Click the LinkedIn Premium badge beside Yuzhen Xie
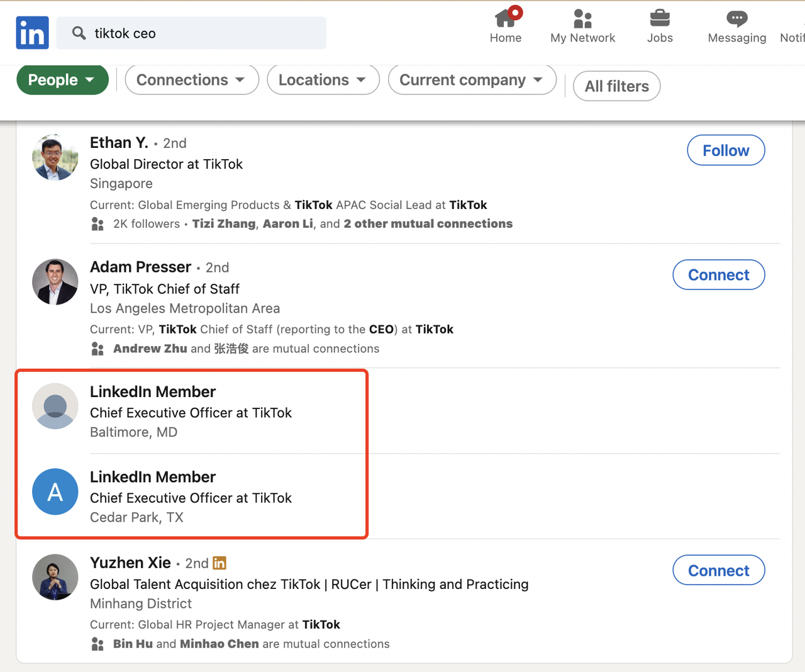Image resolution: width=805 pixels, height=672 pixels. coord(219,563)
